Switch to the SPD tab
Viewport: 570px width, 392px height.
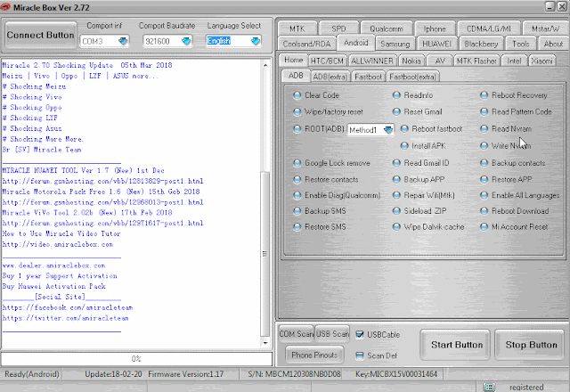338,29
